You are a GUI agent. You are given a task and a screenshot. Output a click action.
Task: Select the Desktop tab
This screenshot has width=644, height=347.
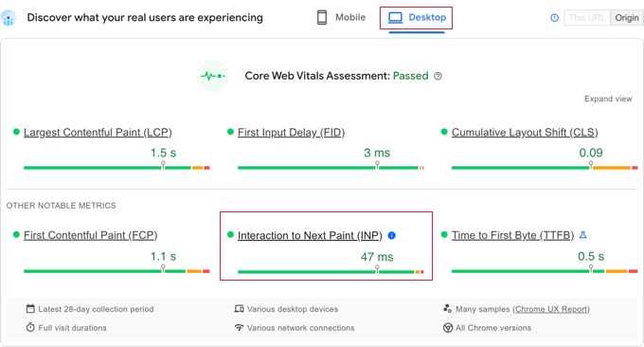point(417,18)
